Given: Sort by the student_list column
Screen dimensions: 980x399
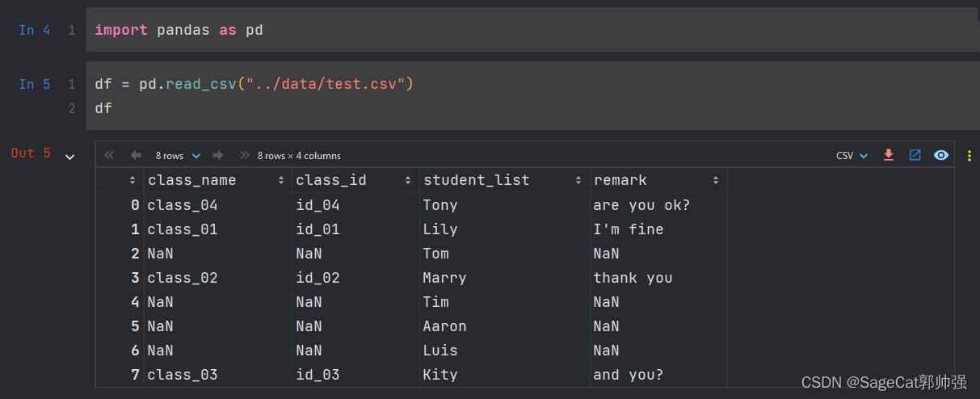Looking at the screenshot, I should pos(578,180).
